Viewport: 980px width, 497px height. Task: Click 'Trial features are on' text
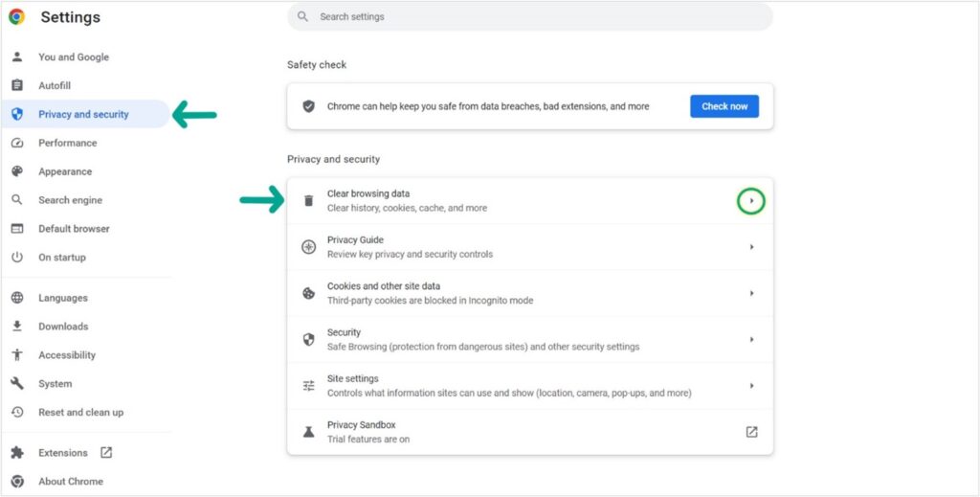point(368,439)
